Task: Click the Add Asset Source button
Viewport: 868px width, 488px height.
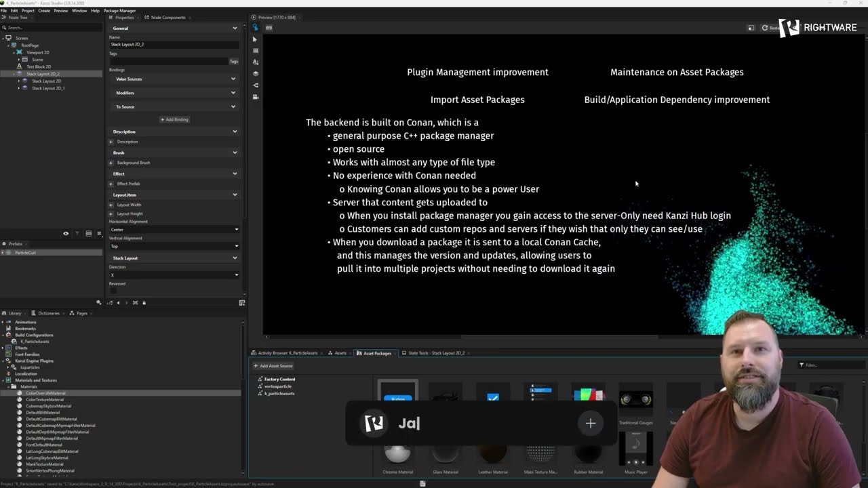Action: (274, 366)
